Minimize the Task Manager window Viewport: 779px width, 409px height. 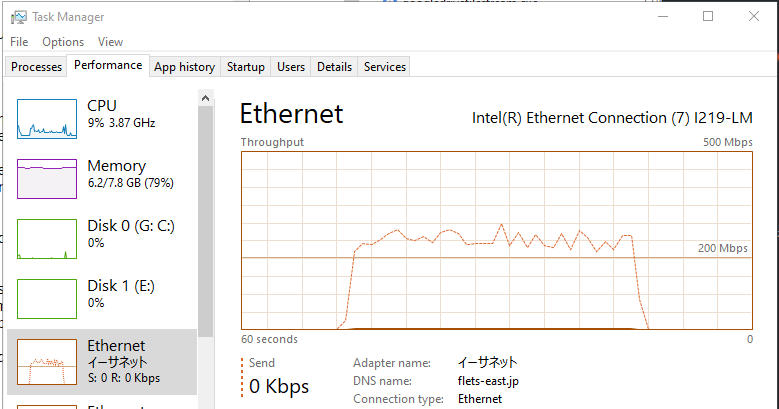coord(662,16)
